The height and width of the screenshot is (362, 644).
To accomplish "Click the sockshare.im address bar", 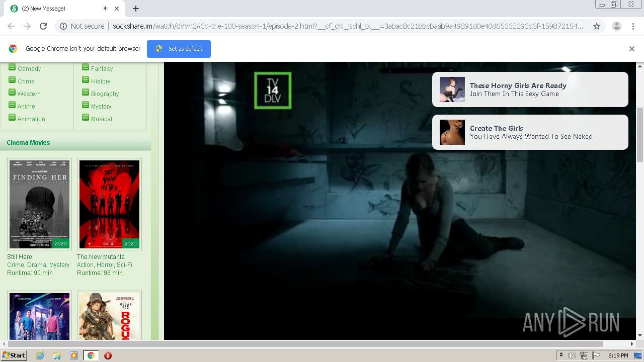I will tap(347, 26).
